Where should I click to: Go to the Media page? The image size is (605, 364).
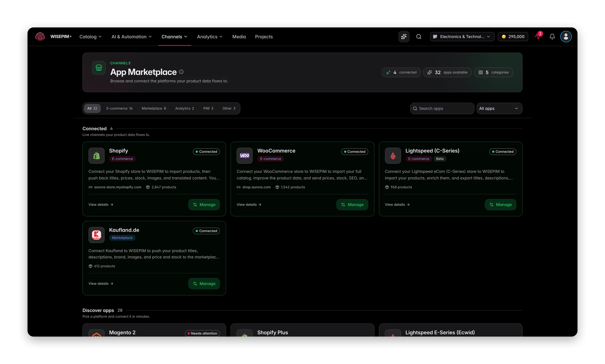pyautogui.click(x=239, y=37)
